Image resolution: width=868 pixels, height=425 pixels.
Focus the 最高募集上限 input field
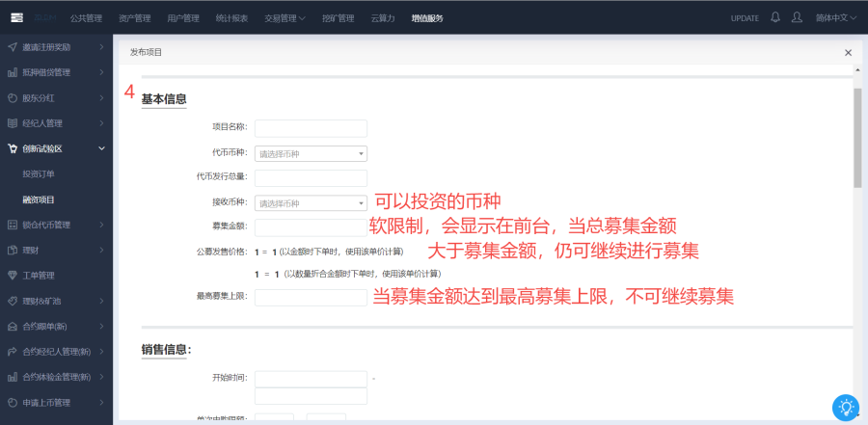click(x=311, y=298)
